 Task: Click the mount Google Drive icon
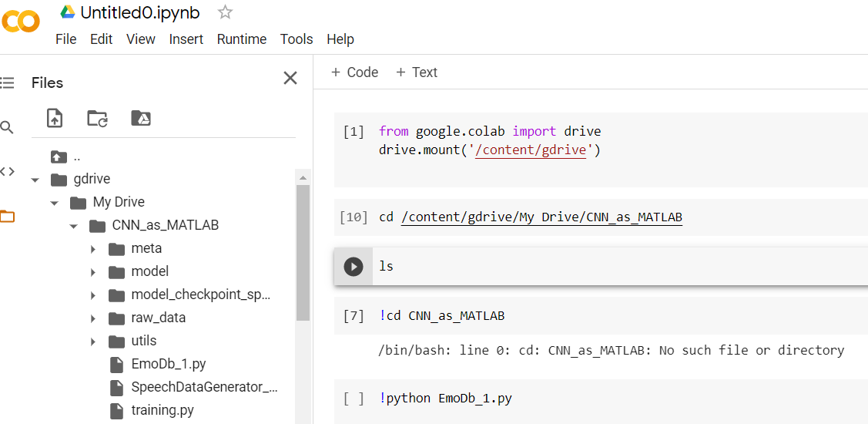pyautogui.click(x=141, y=118)
